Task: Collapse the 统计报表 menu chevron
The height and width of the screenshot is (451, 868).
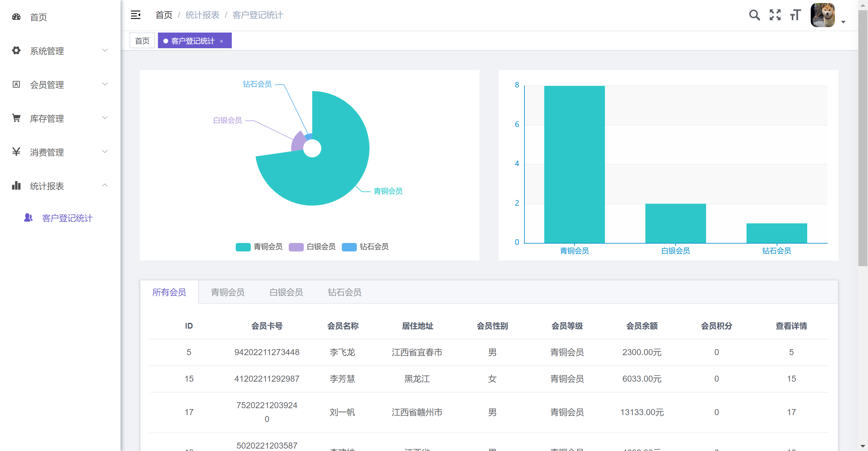Action: click(x=105, y=185)
